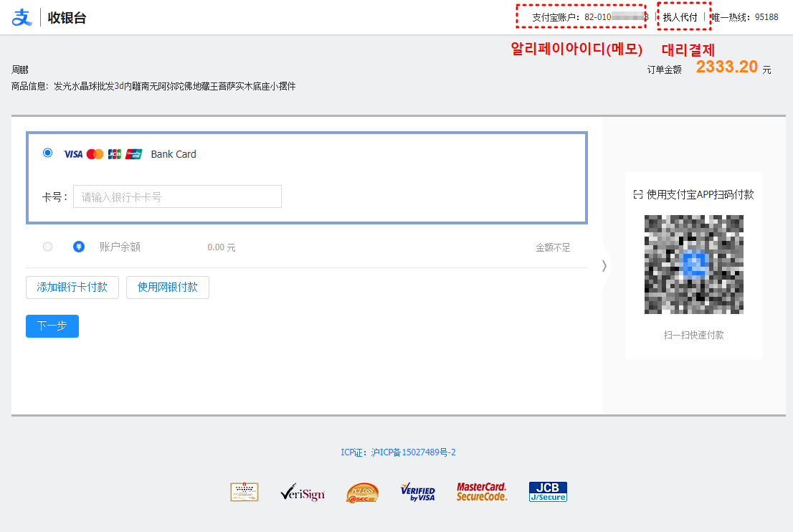Select the Bank Card payment radio button

tap(47, 153)
